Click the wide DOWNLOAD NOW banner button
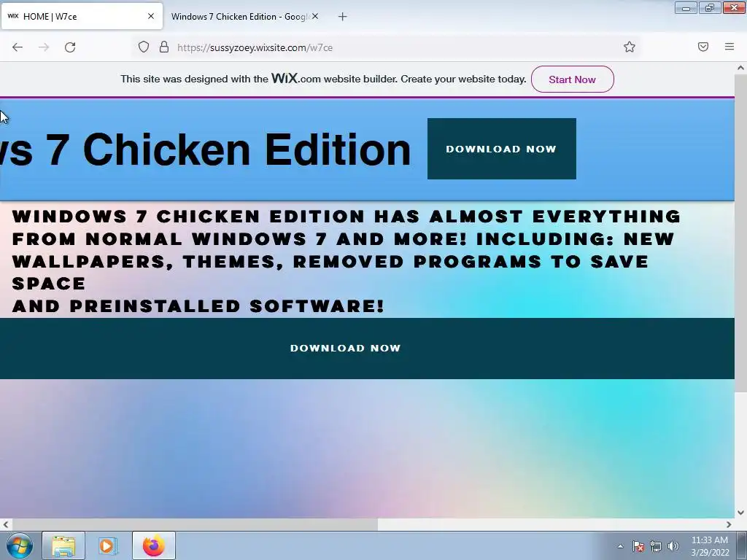 (367, 348)
